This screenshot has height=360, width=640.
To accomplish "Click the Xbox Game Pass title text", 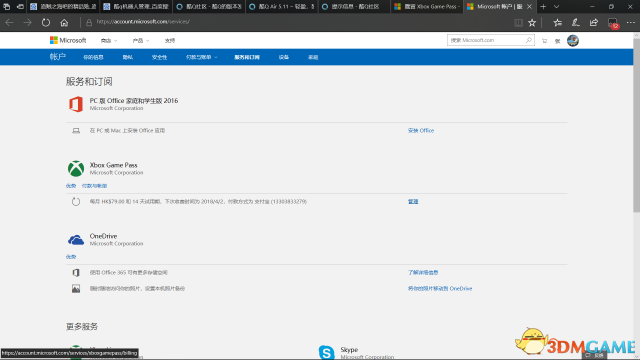I will coord(113,165).
